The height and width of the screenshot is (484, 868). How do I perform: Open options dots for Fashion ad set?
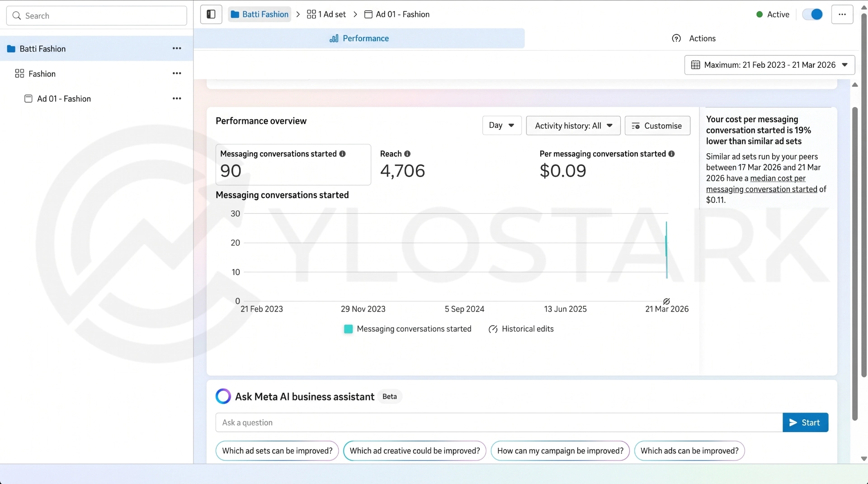coord(177,73)
